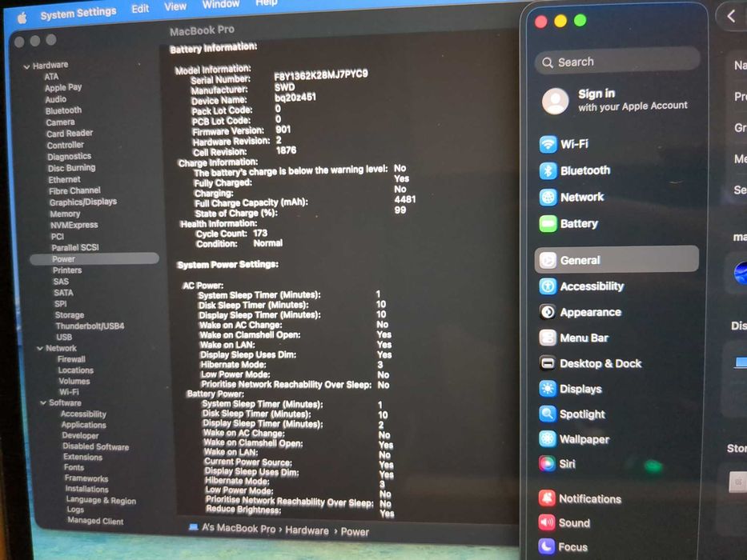Viewport: 747px width, 560px height.
Task: Open the View menu
Action: [175, 6]
